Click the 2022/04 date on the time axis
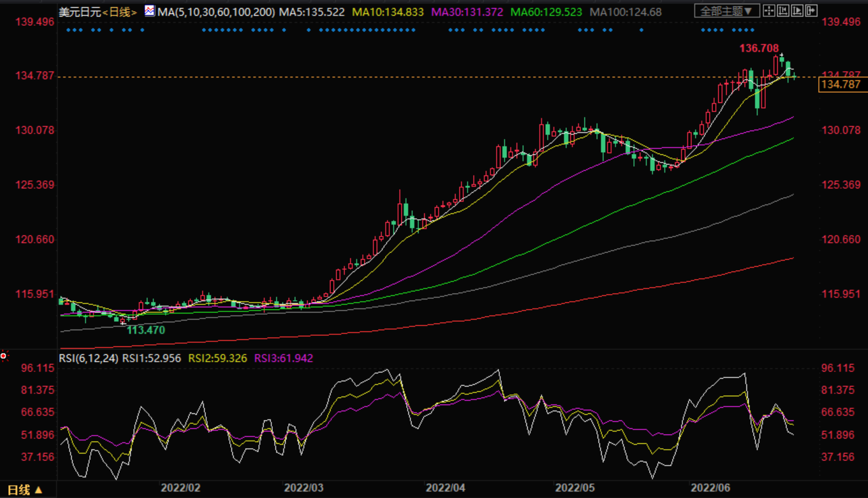The image size is (868, 498). point(445,487)
